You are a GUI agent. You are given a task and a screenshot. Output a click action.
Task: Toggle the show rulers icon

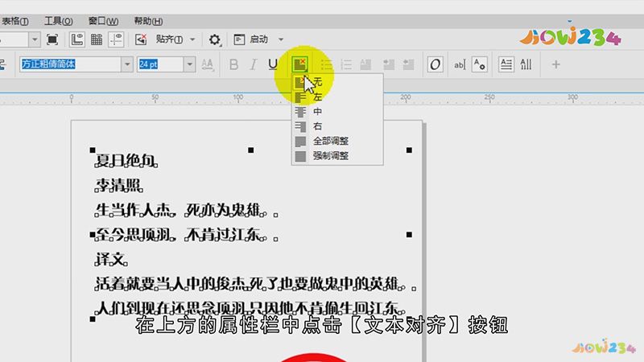coord(76,39)
